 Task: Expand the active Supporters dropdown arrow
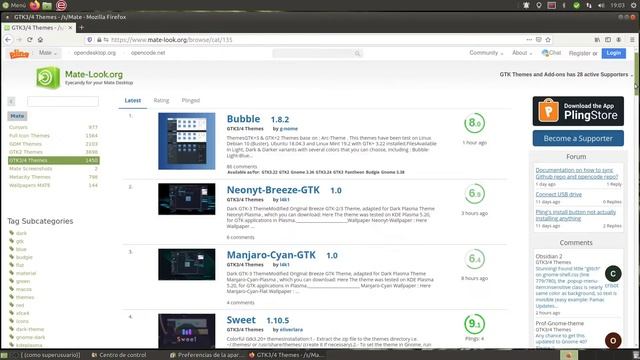[x=631, y=75]
